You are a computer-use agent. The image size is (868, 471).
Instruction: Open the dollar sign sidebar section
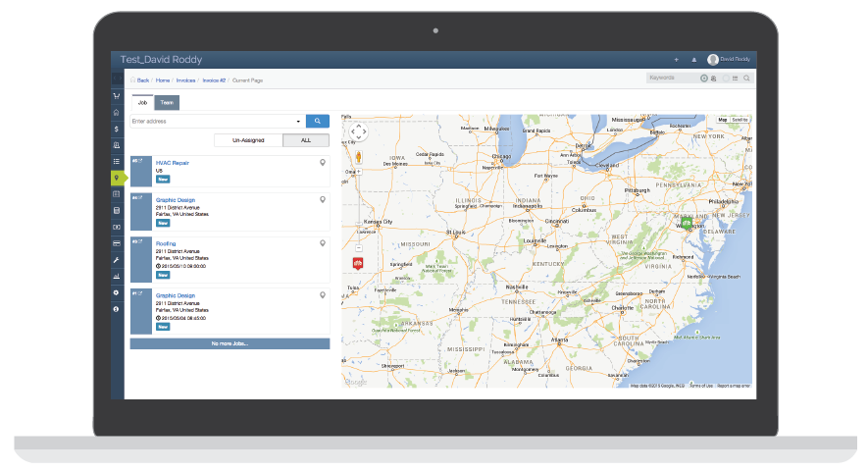[x=117, y=129]
